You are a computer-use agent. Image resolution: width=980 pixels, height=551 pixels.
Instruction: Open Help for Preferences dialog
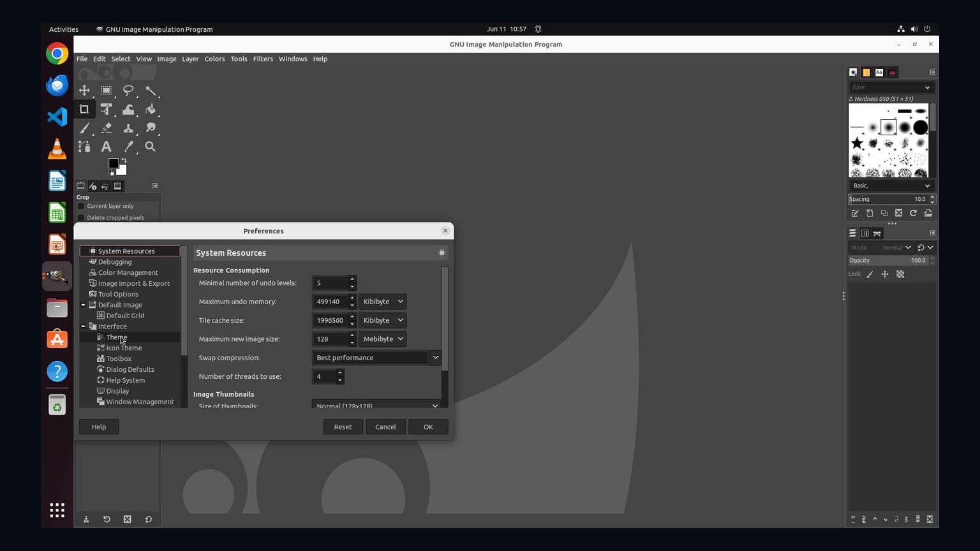click(99, 427)
